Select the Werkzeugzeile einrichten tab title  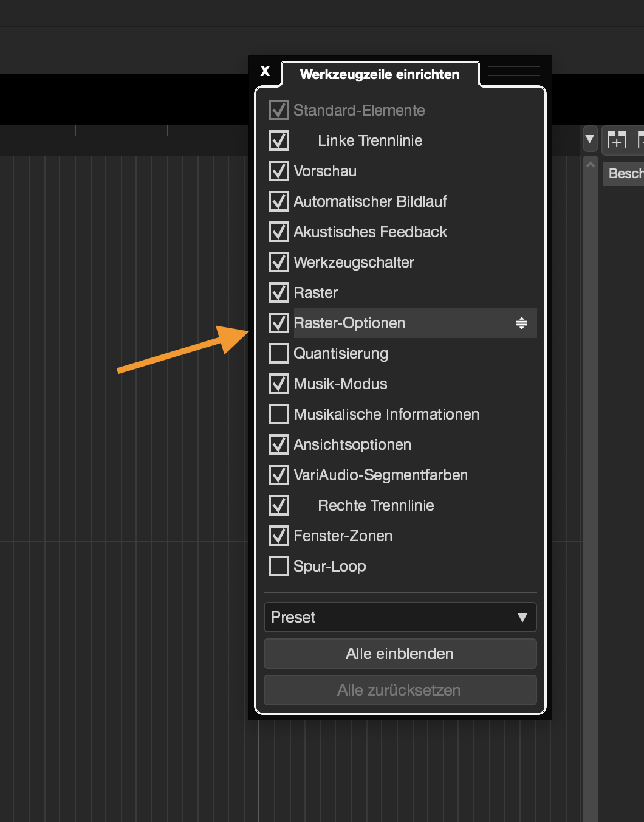(380, 74)
